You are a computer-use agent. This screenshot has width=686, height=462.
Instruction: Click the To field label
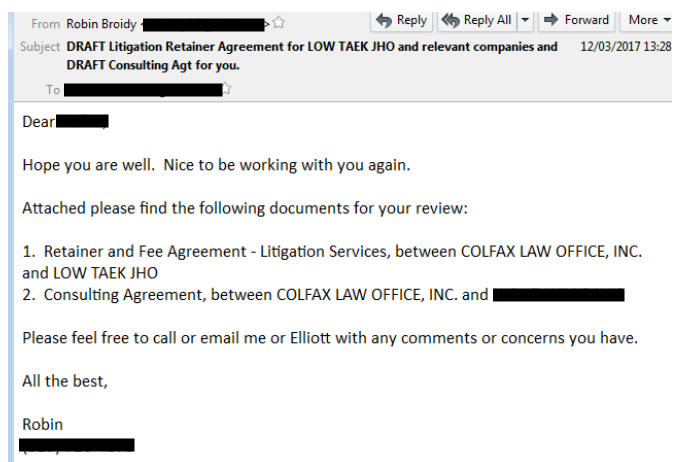(x=53, y=90)
